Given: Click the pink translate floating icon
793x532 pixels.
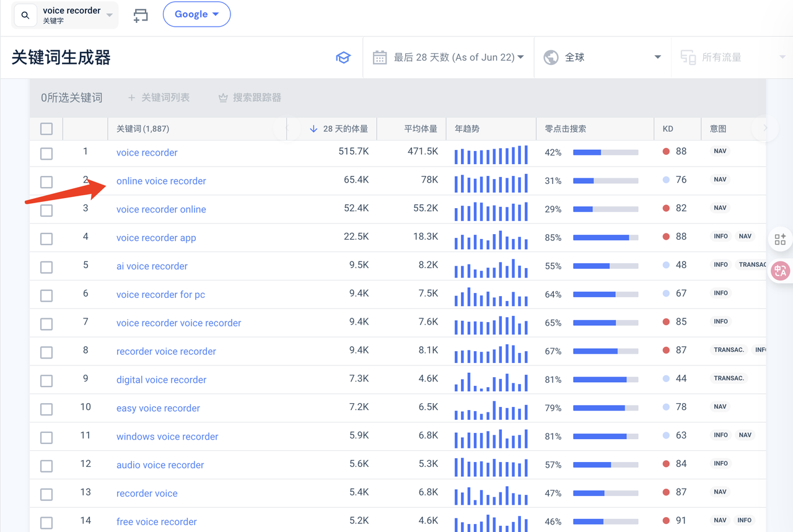Looking at the screenshot, I should pos(780,270).
